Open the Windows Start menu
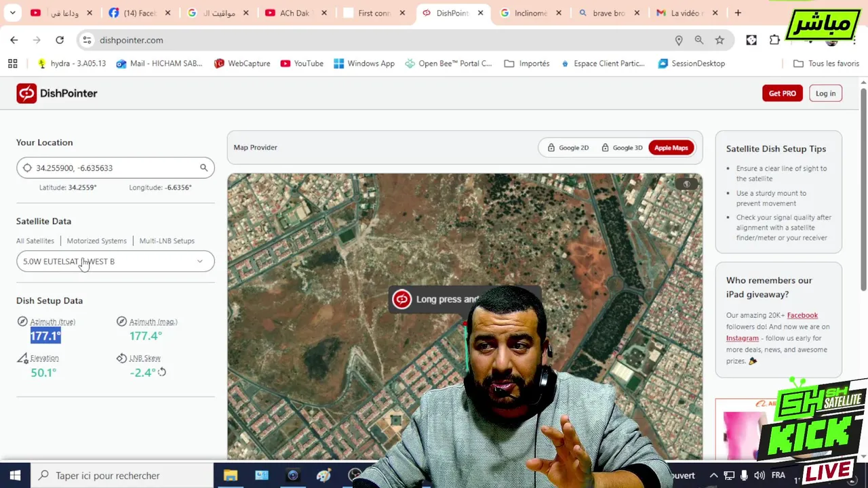 pyautogui.click(x=15, y=475)
